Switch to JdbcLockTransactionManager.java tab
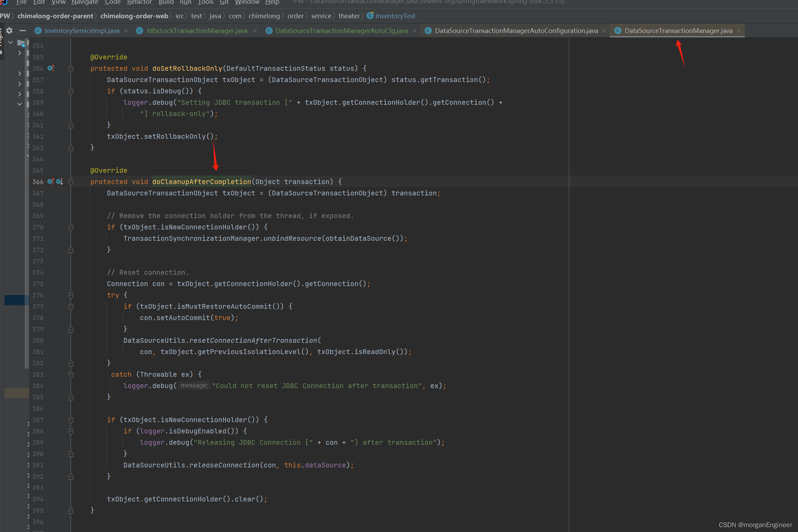The image size is (798, 532). pos(197,31)
